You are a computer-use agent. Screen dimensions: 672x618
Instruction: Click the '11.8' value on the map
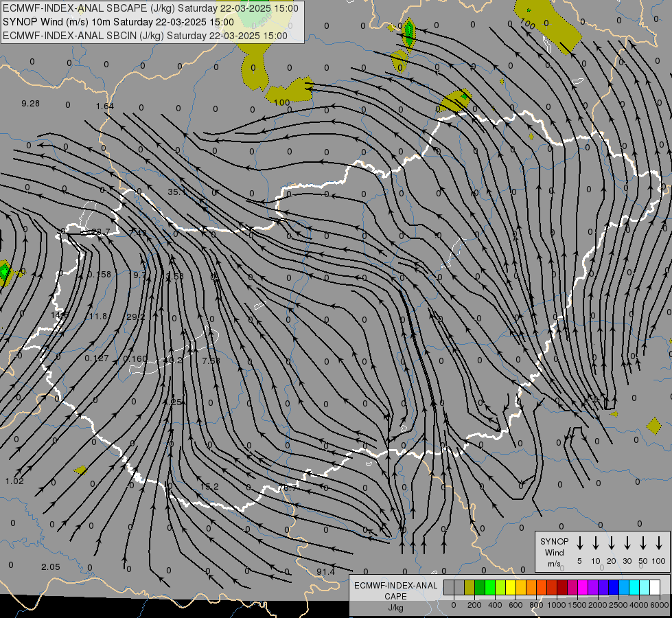coord(98,316)
